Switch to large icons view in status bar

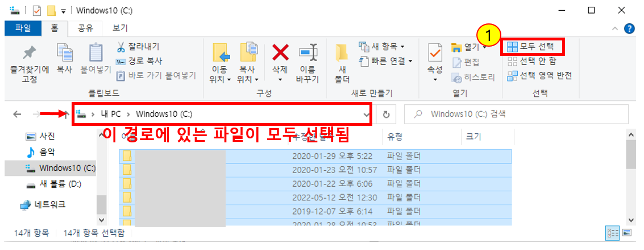pyautogui.click(x=626, y=233)
